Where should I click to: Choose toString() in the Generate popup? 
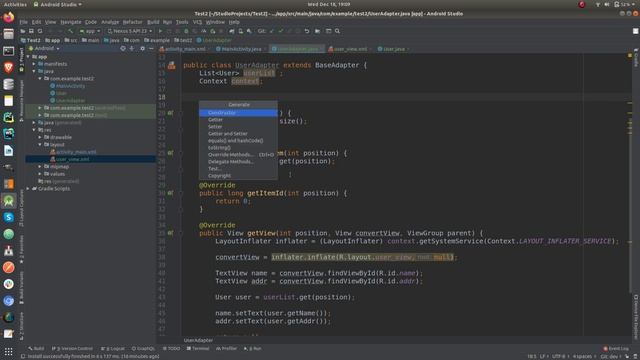click(238, 147)
